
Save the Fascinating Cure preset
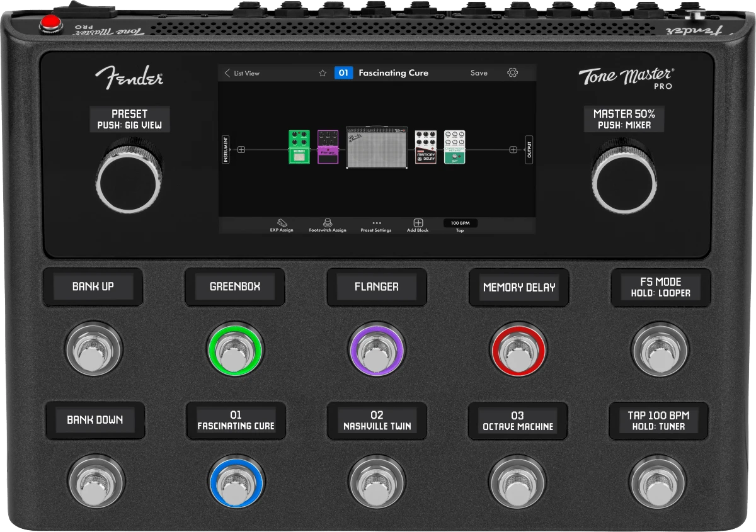pyautogui.click(x=479, y=73)
